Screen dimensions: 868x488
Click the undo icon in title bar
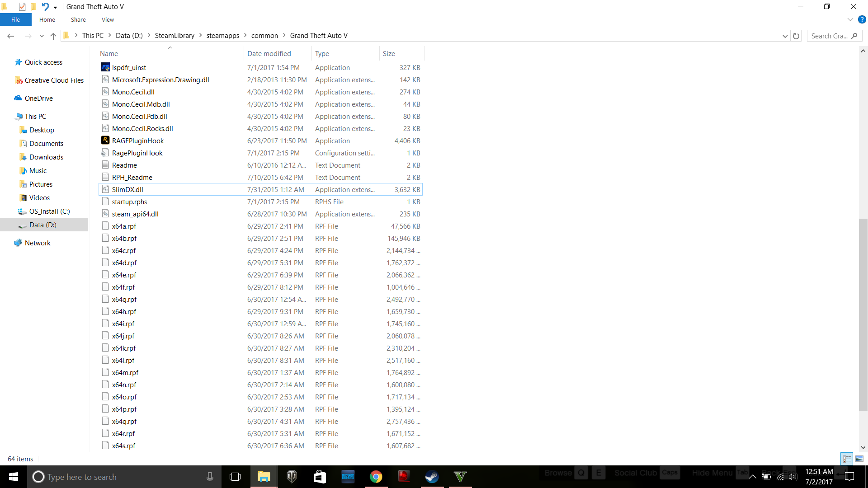[45, 6]
